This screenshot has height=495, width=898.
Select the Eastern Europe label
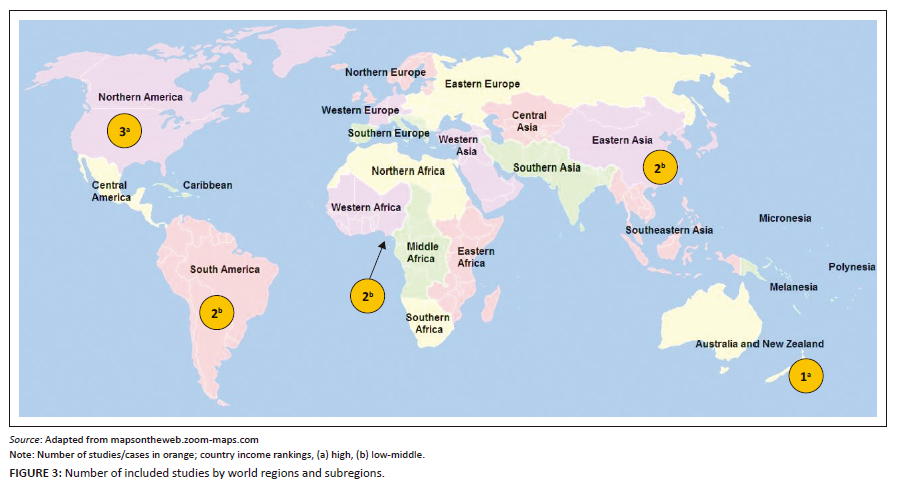tap(483, 84)
